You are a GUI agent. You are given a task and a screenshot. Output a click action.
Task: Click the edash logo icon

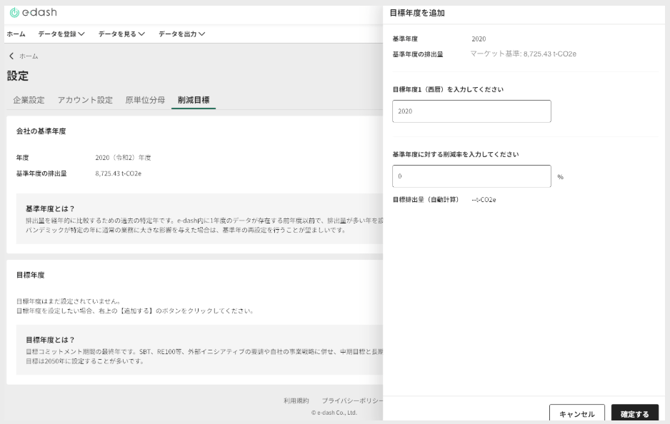[x=15, y=12]
